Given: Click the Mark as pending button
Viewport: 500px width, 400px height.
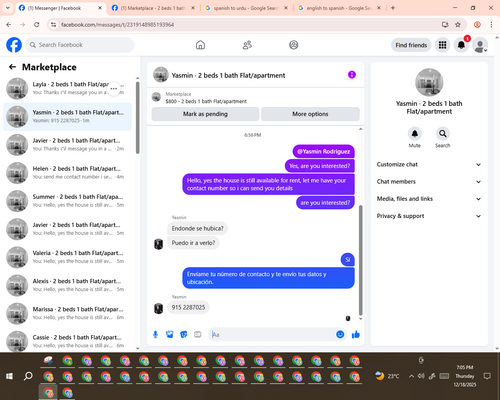Looking at the screenshot, I should pos(205,114).
